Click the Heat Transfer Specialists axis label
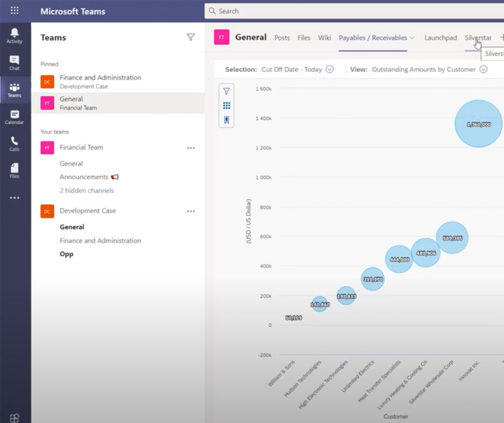Image resolution: width=504 pixels, height=423 pixels. tap(379, 381)
